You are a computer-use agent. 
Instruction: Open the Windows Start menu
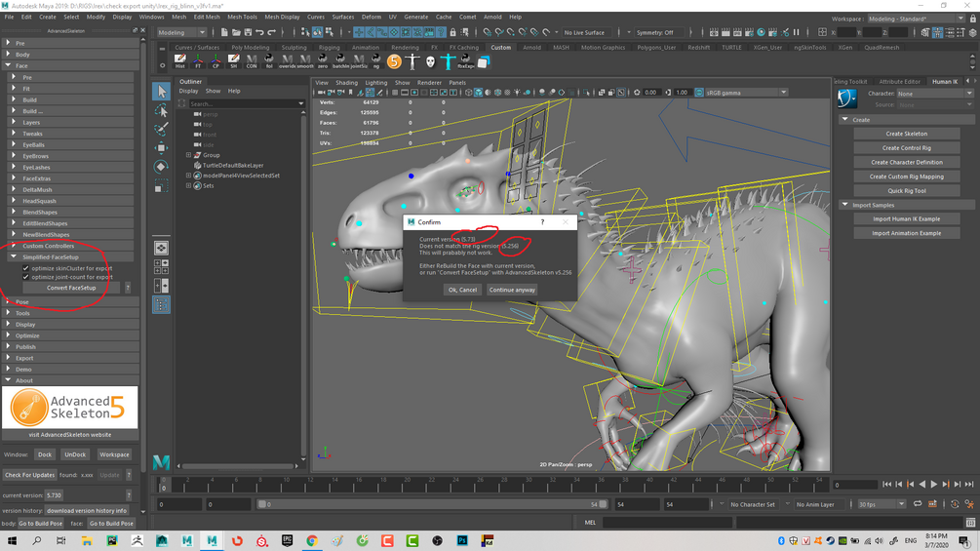[12, 540]
